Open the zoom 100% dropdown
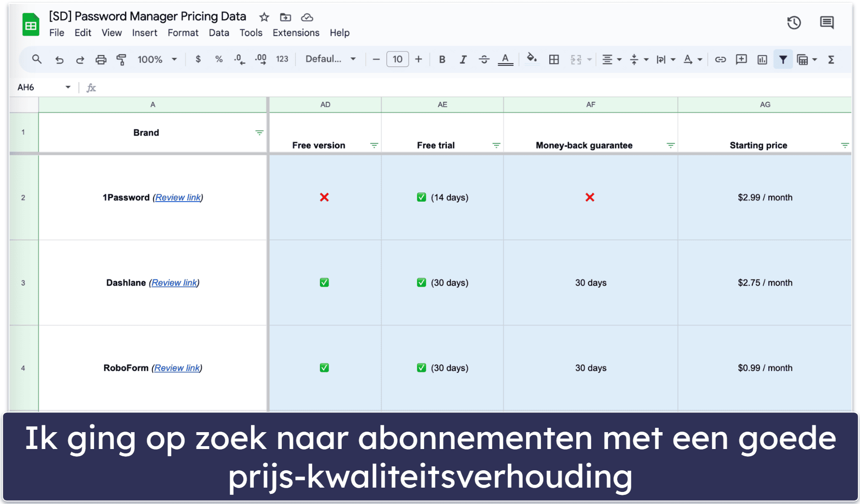The width and height of the screenshot is (860, 504). point(157,59)
